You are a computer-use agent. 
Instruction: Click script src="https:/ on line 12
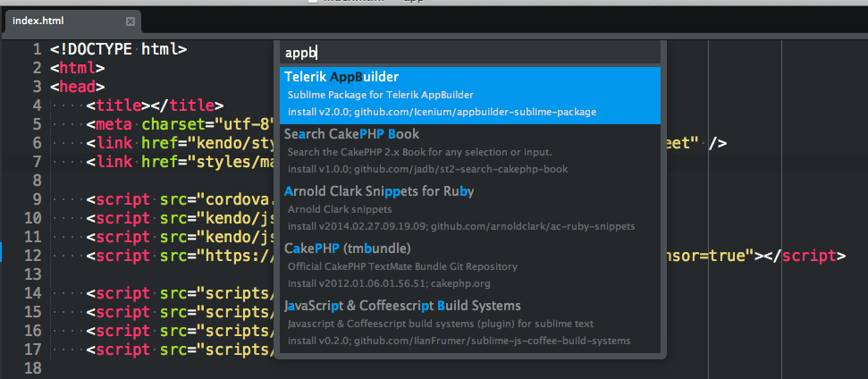click(181, 257)
